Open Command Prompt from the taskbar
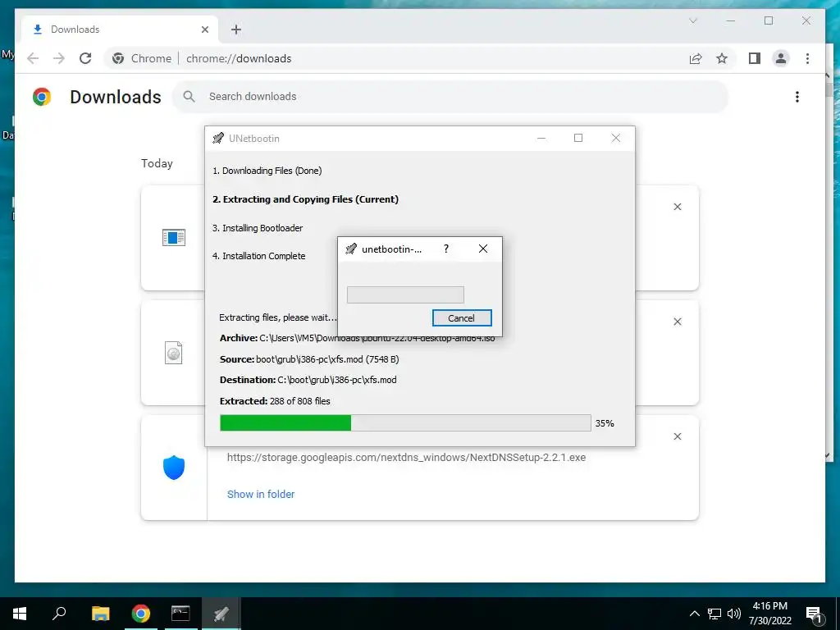Image resolution: width=840 pixels, height=630 pixels. click(x=180, y=614)
